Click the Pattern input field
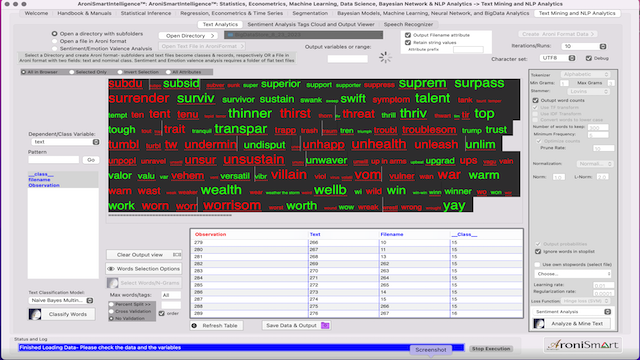 53,160
